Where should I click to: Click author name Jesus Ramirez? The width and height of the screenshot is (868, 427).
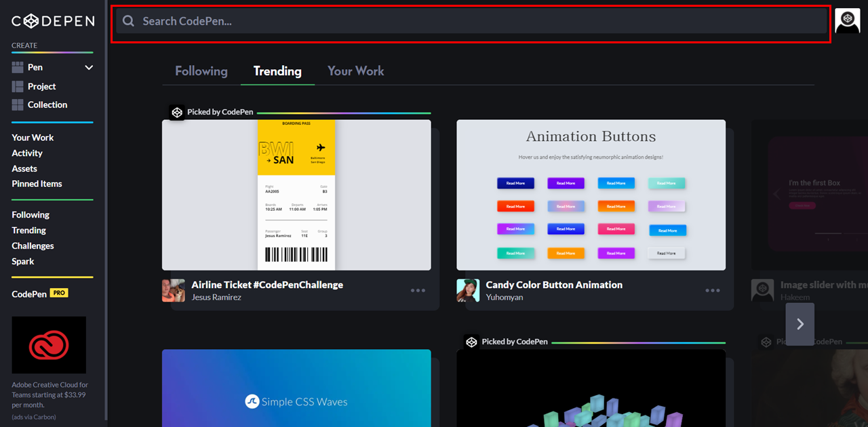[x=216, y=298]
